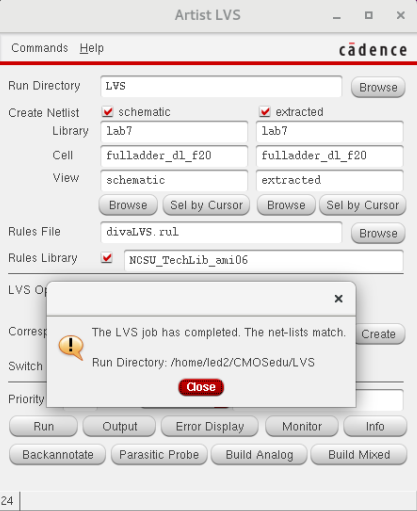This screenshot has width=417, height=511.
Task: Click the schematic Library field
Action: (x=174, y=131)
